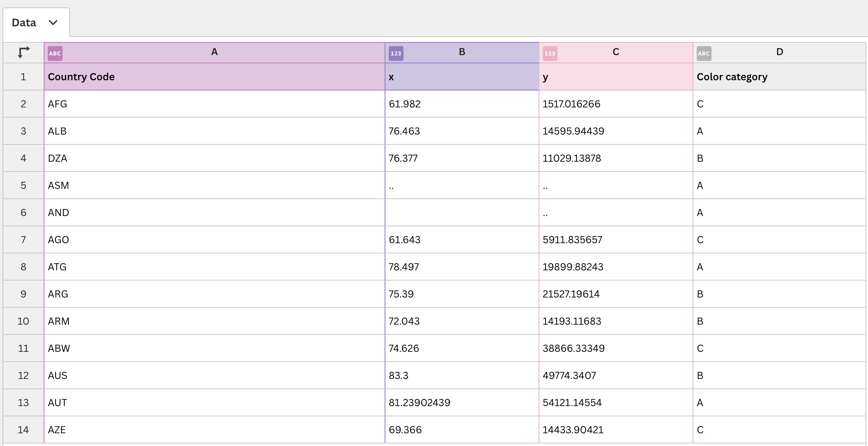Select the cell with value 14595.94439
The height and width of the screenshot is (446, 868).
(x=616, y=131)
